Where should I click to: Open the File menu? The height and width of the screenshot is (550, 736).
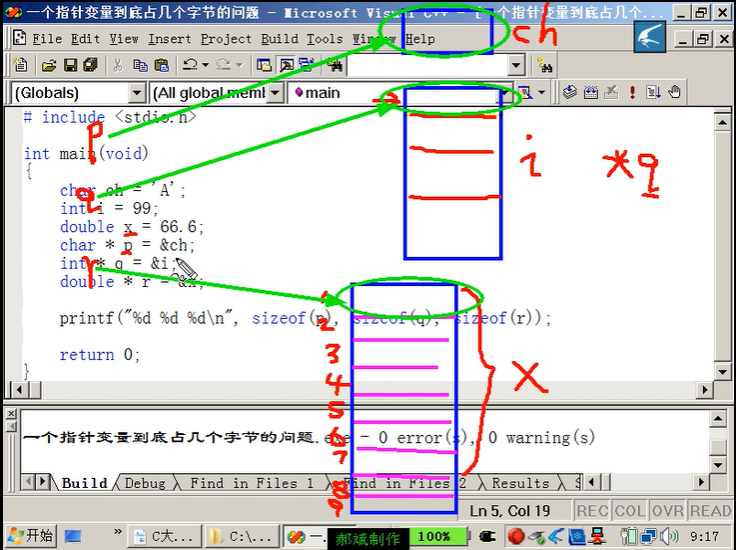47,38
